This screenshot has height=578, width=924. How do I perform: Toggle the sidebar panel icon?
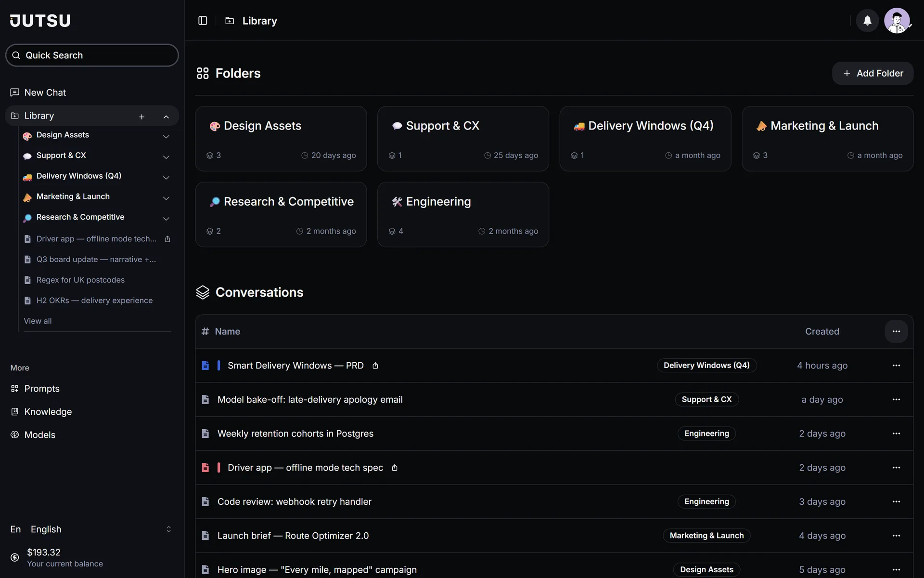pyautogui.click(x=203, y=21)
